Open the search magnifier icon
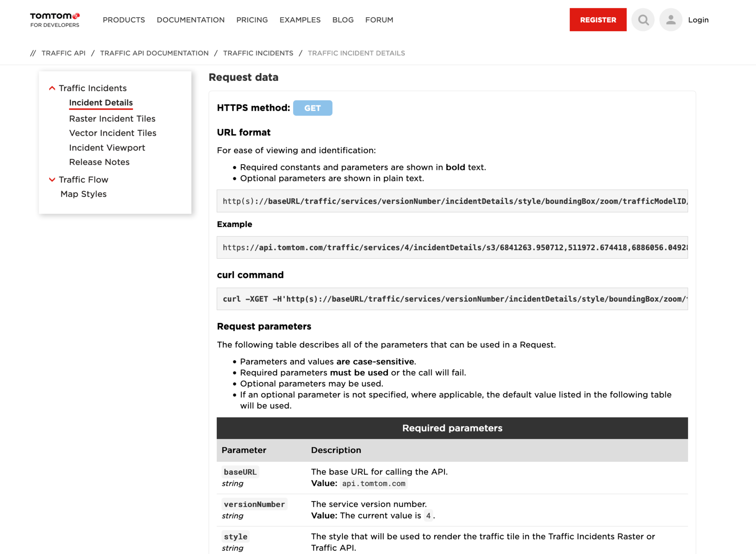This screenshot has width=756, height=554. [643, 20]
